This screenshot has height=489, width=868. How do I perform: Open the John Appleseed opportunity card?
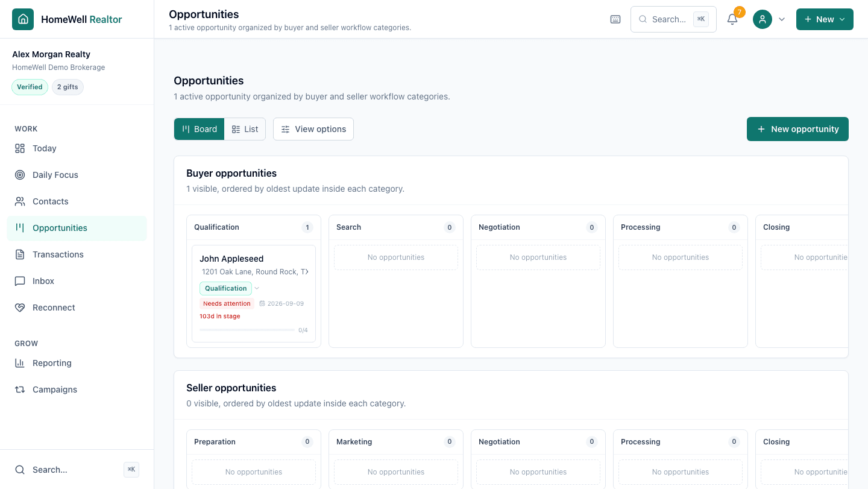tap(254, 294)
